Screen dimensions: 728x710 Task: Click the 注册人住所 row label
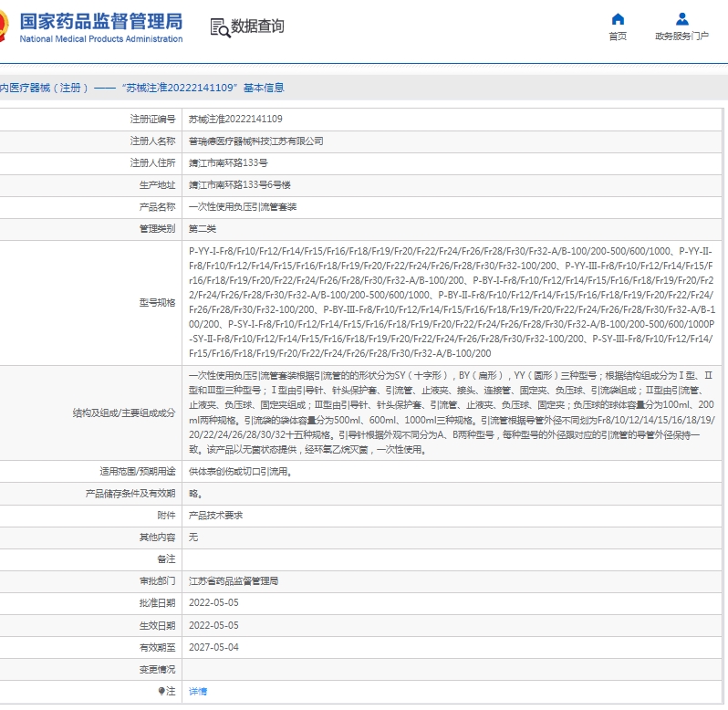152,163
